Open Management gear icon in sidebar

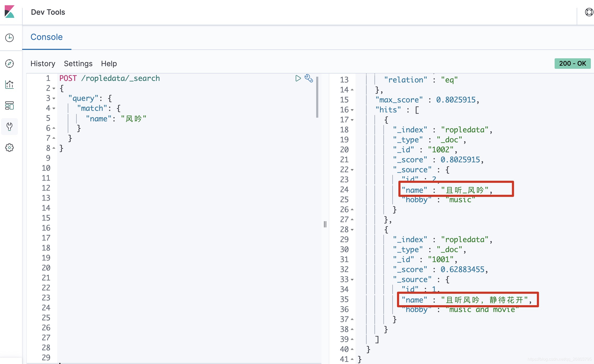[9, 147]
